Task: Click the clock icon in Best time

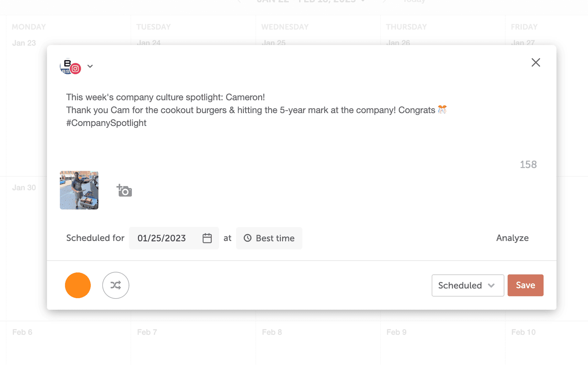Action: click(x=248, y=238)
